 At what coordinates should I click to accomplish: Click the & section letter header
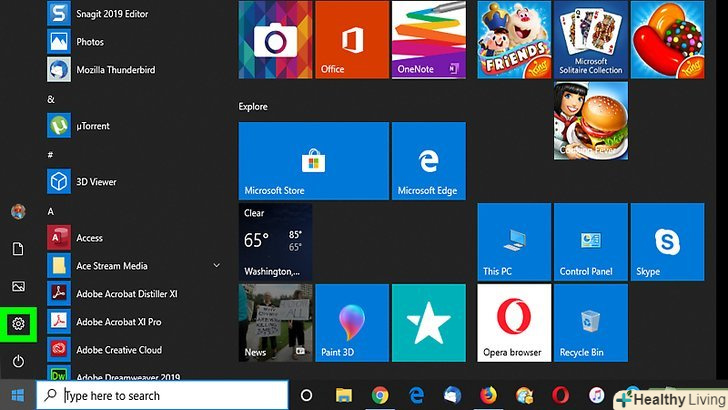coord(51,99)
